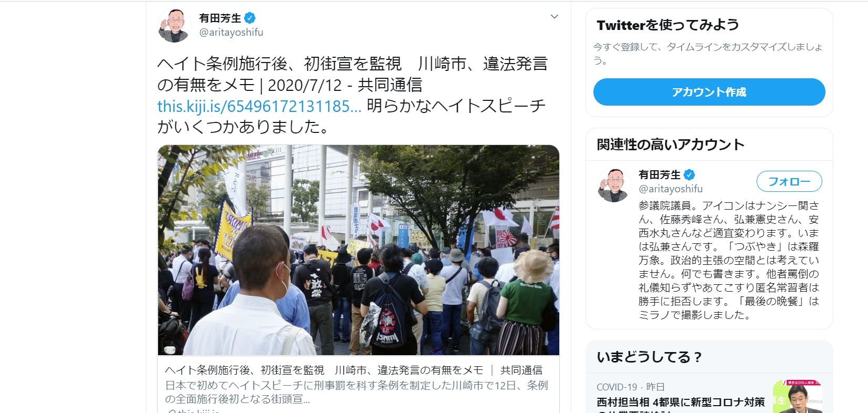This screenshot has width=868, height=413.
Task: Click 有田芳生 profile avatar in tweet header
Action: pos(174,25)
